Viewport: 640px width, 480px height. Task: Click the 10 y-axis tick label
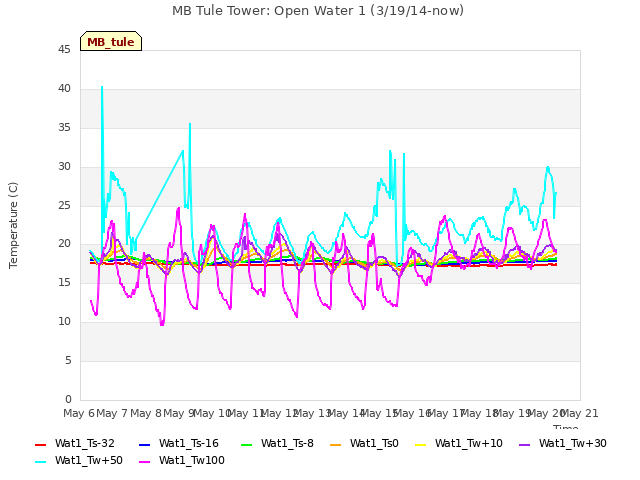(64, 322)
